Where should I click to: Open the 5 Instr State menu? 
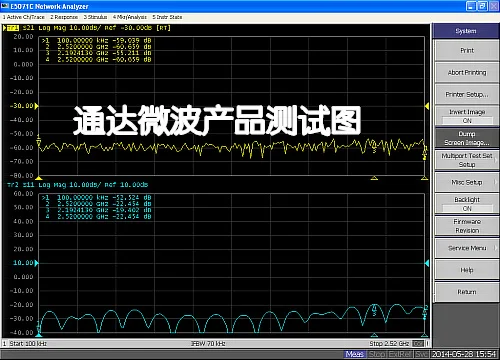[x=167, y=17]
